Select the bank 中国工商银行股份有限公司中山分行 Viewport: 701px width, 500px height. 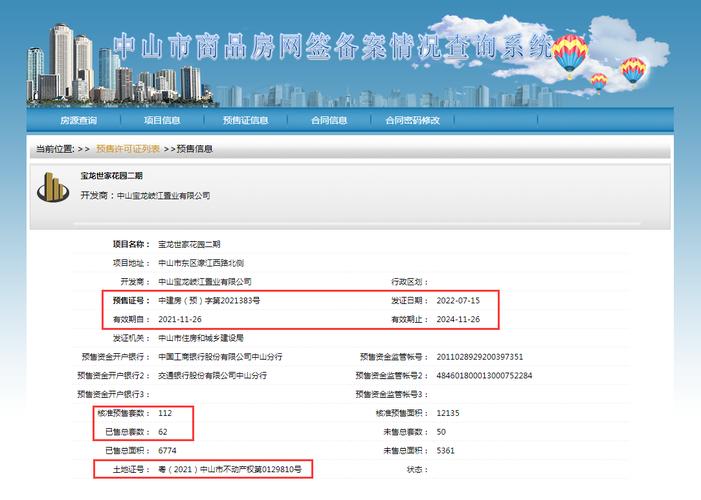(x=220, y=357)
